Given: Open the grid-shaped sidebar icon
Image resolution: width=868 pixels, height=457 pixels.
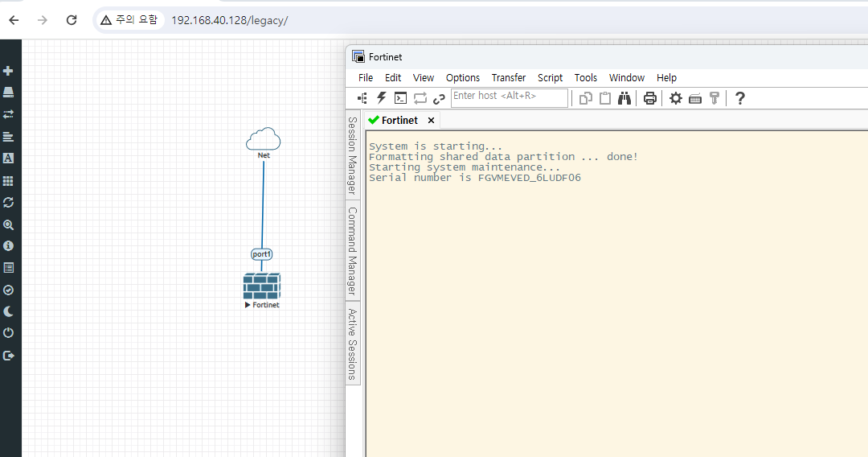Looking at the screenshot, I should [x=8, y=180].
